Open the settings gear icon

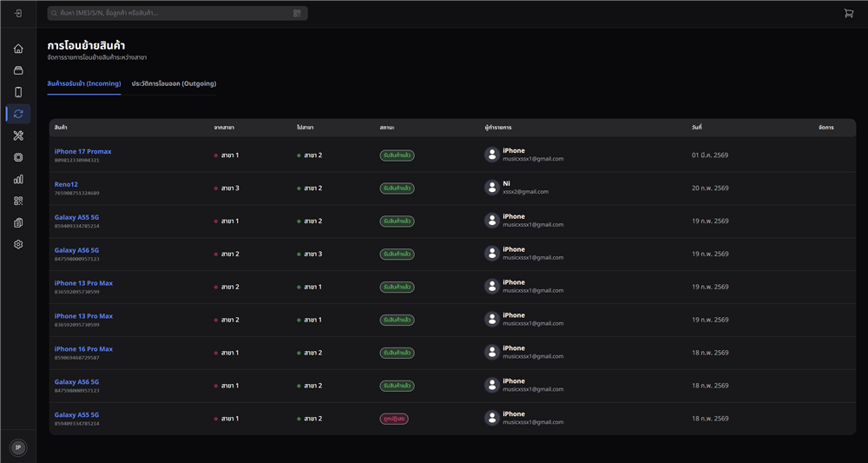coord(18,244)
